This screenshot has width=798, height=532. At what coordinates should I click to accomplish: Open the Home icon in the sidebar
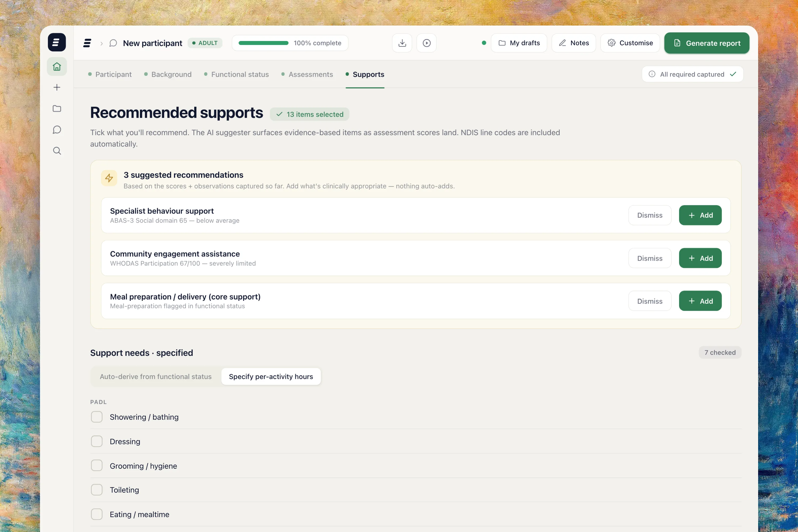coord(57,66)
